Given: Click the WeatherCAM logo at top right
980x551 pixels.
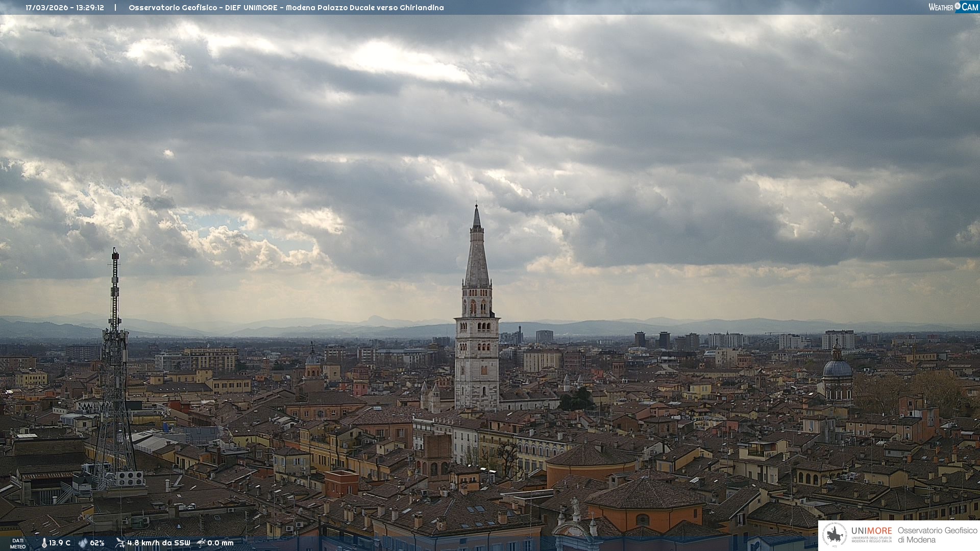Looking at the screenshot, I should 953,7.
